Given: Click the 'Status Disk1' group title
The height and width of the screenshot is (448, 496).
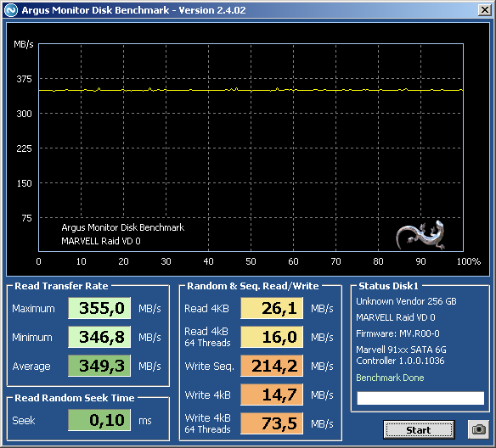Looking at the screenshot, I should pyautogui.click(x=388, y=286).
